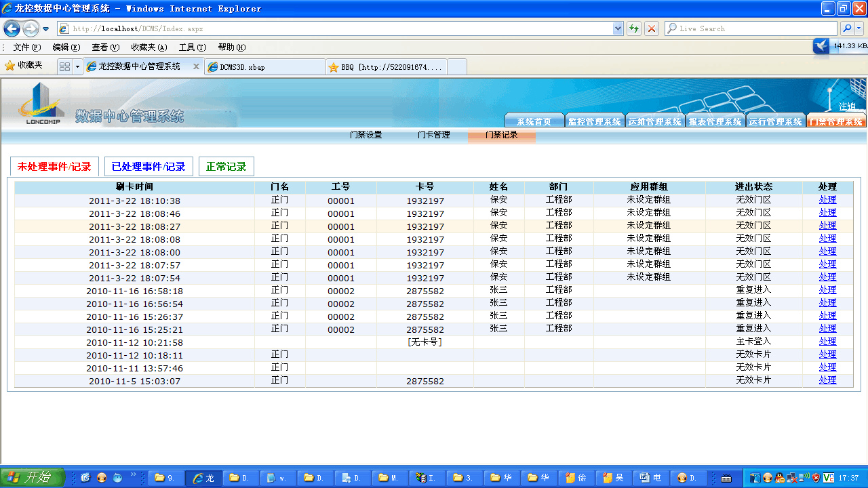Select 门禁记录 submenu

point(502,135)
